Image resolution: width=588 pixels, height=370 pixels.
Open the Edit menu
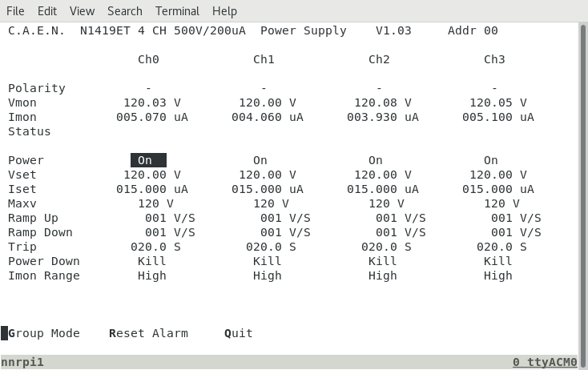pos(47,11)
